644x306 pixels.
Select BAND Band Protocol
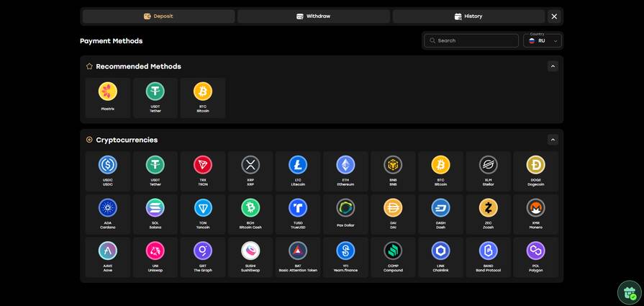tap(489, 257)
